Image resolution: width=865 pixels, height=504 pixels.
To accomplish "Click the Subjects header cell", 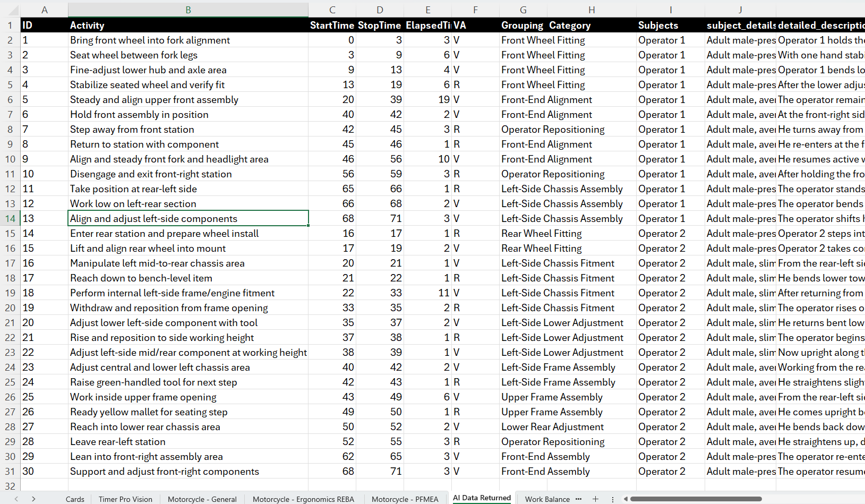I will point(671,25).
